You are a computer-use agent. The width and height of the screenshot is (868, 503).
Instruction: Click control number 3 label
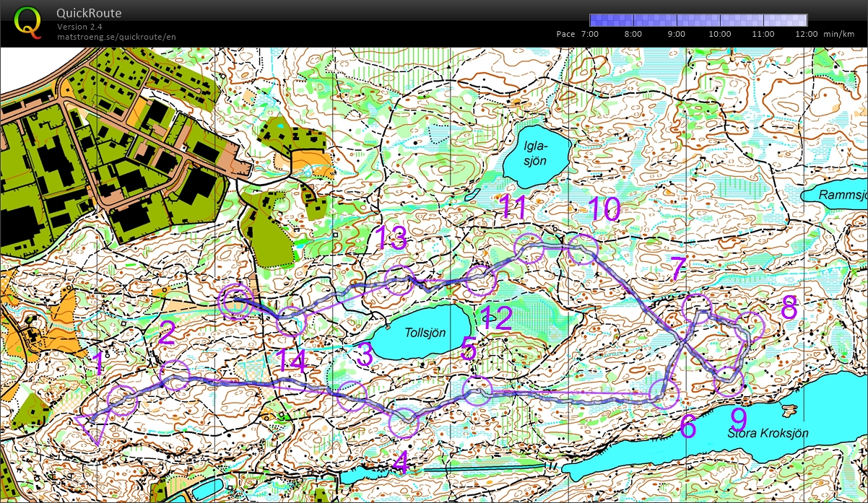click(365, 354)
